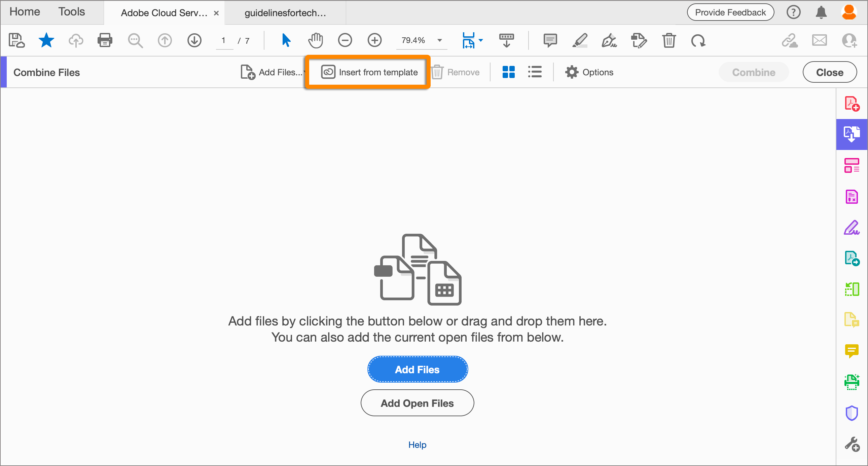868x466 pixels.
Task: Open the guidelinesfortech document tab
Action: click(285, 13)
